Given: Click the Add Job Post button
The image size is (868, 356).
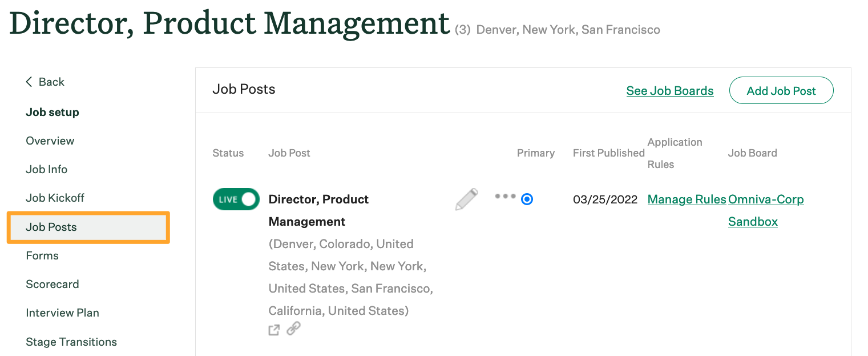Looking at the screenshot, I should [x=781, y=90].
